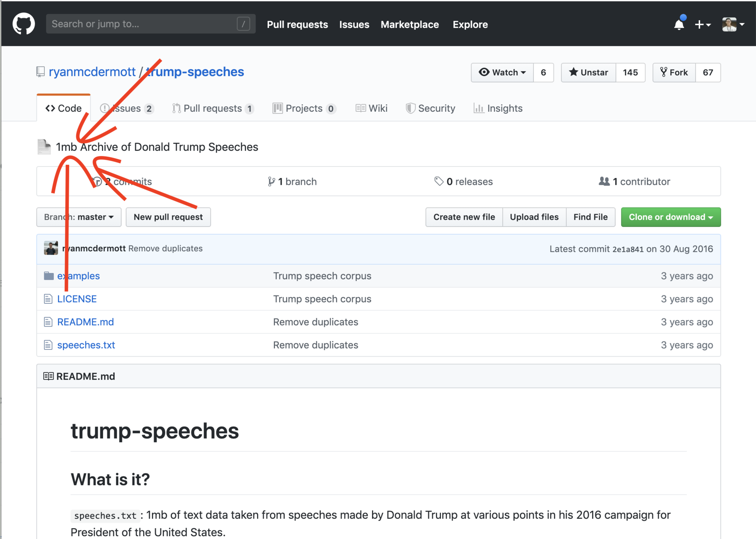
Task: View the 1 branch link
Action: [x=292, y=182]
